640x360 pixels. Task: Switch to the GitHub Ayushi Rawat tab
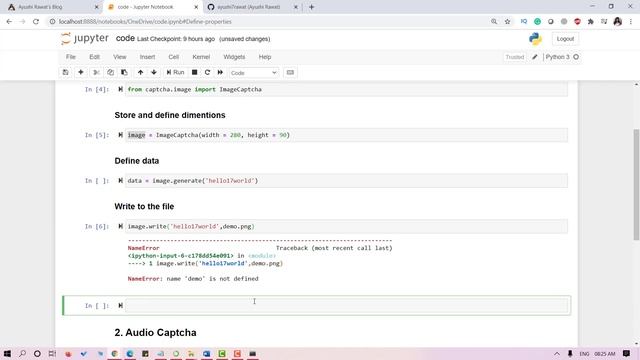252,7
